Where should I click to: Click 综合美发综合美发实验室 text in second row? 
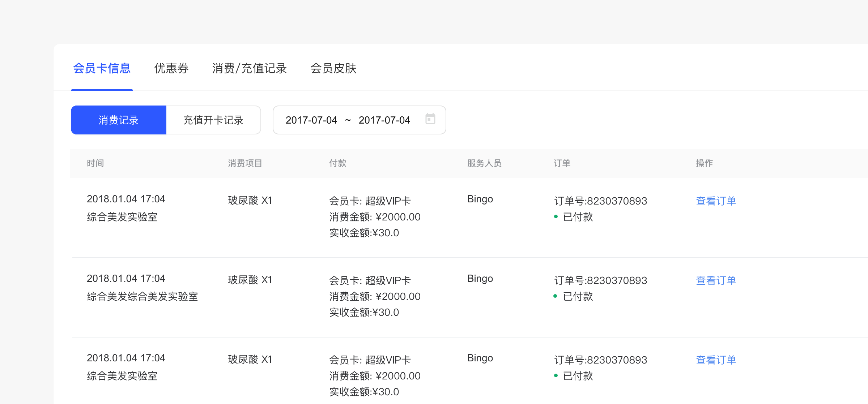tap(142, 296)
